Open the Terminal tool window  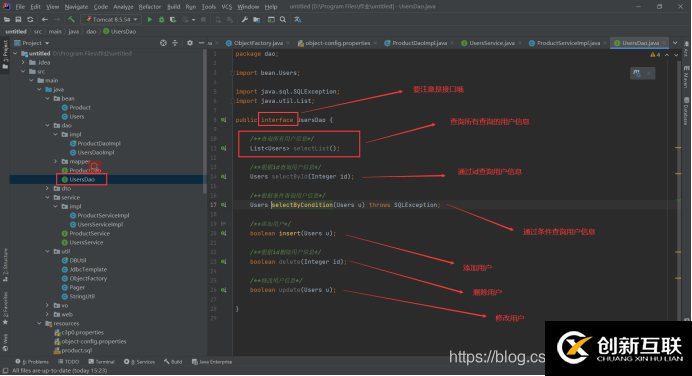(x=102, y=362)
